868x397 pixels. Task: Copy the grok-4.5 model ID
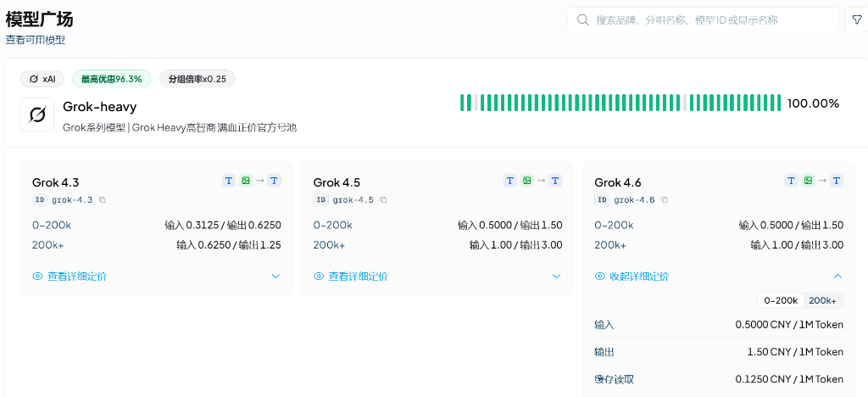tap(384, 200)
